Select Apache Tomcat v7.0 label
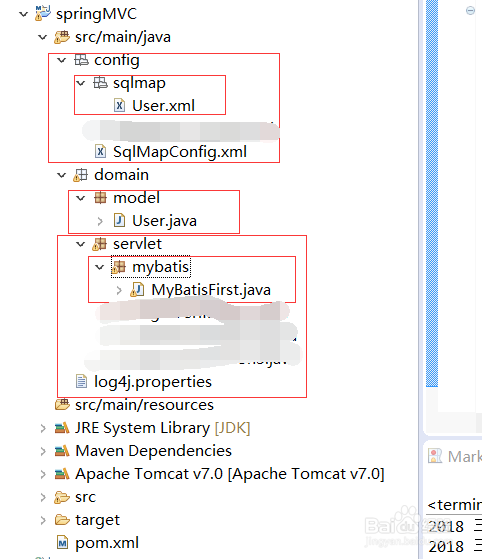482x559 pixels. click(230, 474)
